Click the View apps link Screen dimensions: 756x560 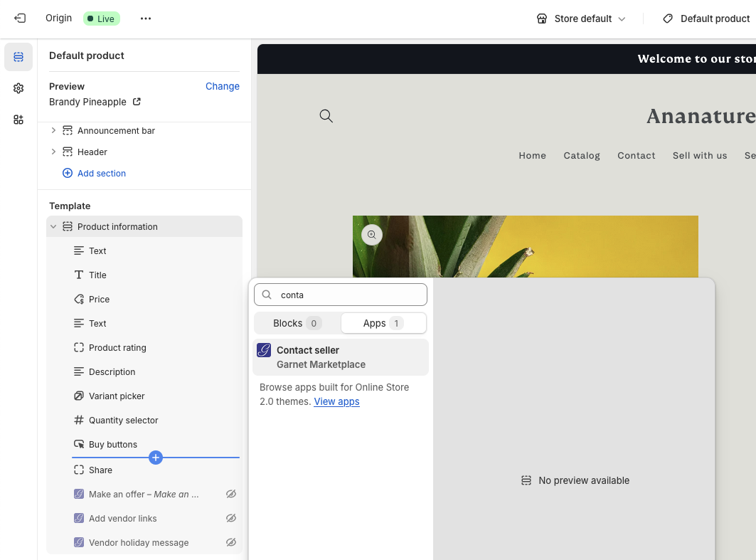pos(336,401)
